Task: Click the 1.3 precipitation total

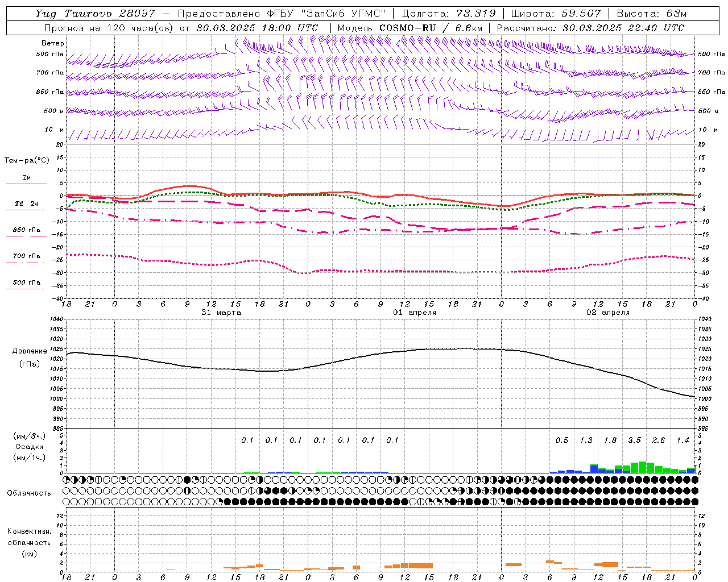Action: click(x=586, y=440)
